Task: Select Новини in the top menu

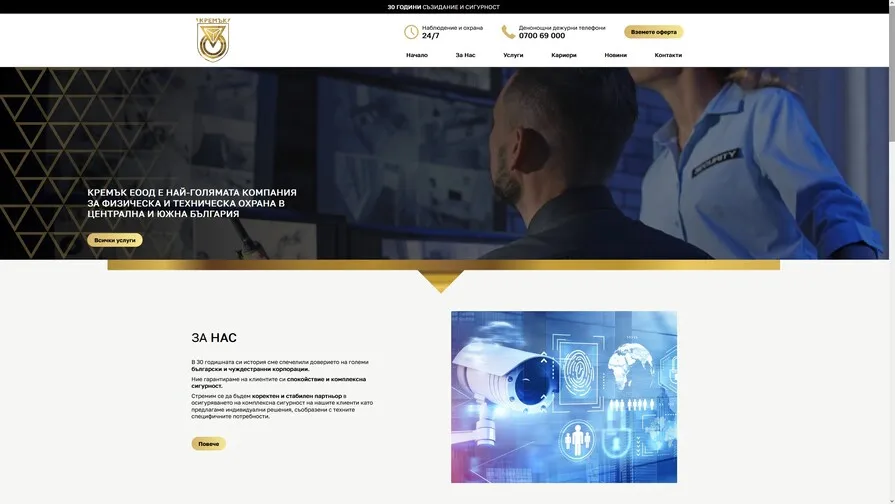Action: [615, 55]
